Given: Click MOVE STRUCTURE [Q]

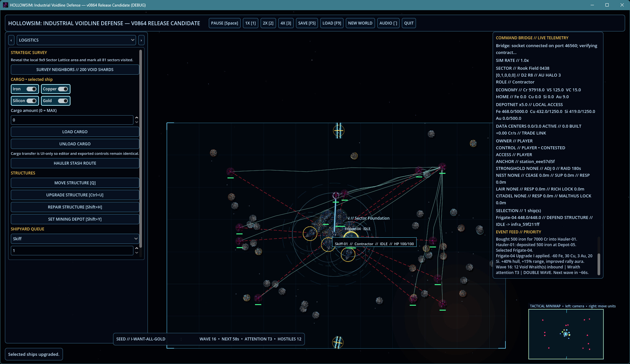Looking at the screenshot, I should (75, 183).
